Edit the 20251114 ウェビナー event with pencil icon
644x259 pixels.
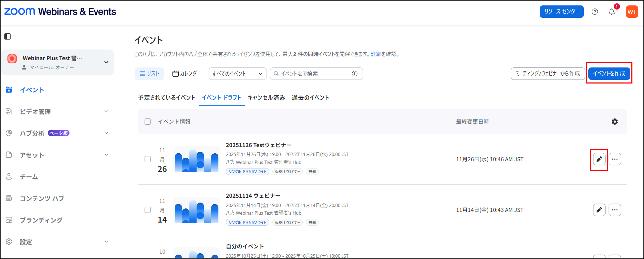tap(599, 210)
